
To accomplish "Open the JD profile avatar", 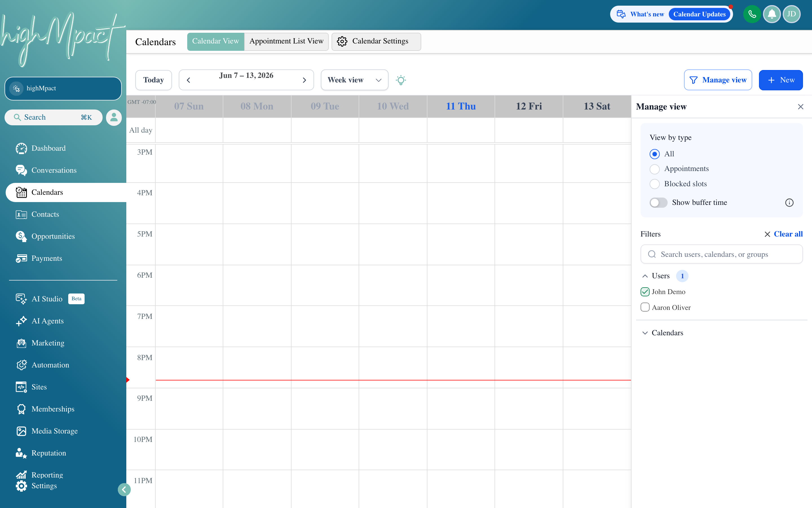I will pos(791,14).
